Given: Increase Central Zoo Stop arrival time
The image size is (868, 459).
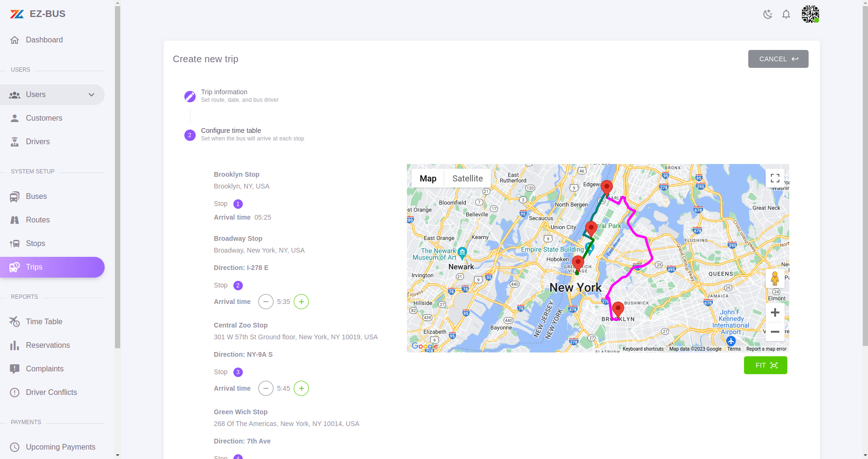Looking at the screenshot, I should pyautogui.click(x=301, y=388).
